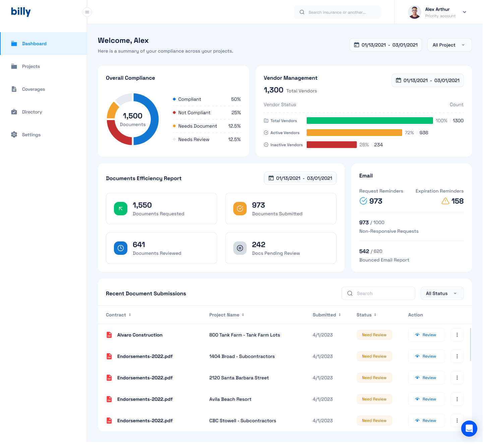This screenshot has width=488, height=448.
Task: Open the chat support bubble
Action: pos(469,429)
